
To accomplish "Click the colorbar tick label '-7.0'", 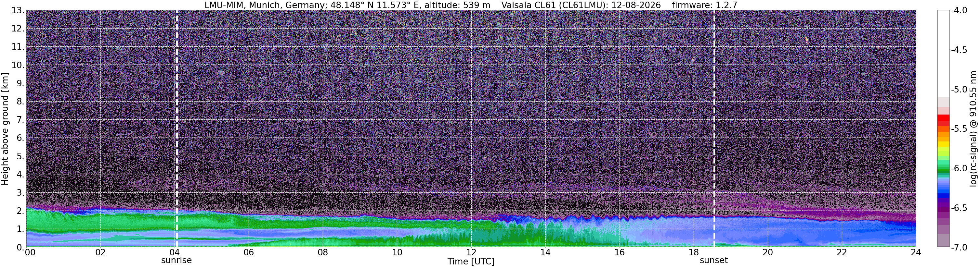I will [959, 248].
